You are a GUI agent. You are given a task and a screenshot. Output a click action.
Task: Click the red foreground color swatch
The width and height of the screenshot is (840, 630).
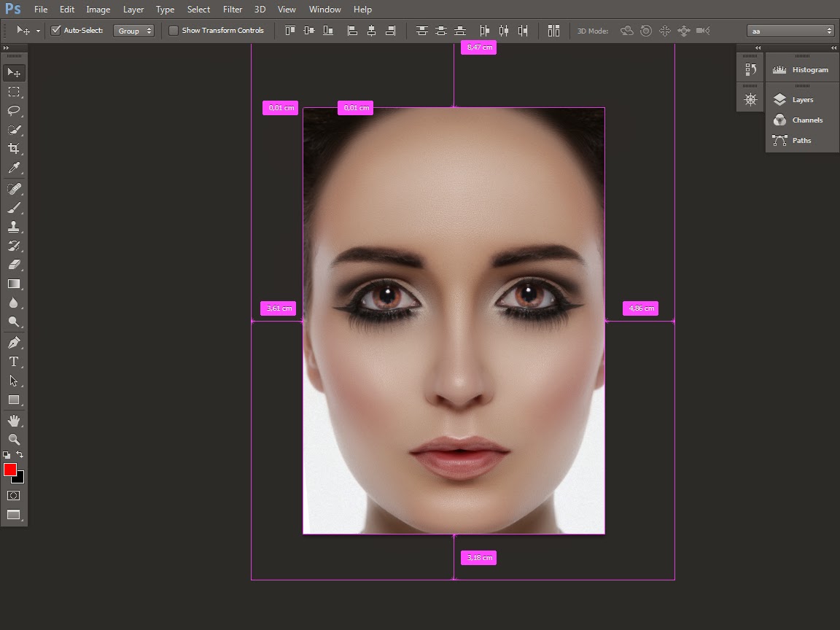coord(10,470)
